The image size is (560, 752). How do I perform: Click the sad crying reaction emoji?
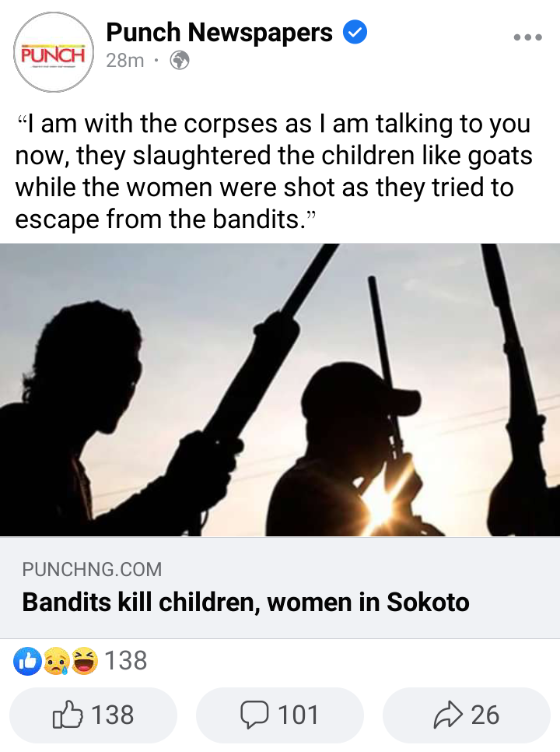point(57,661)
